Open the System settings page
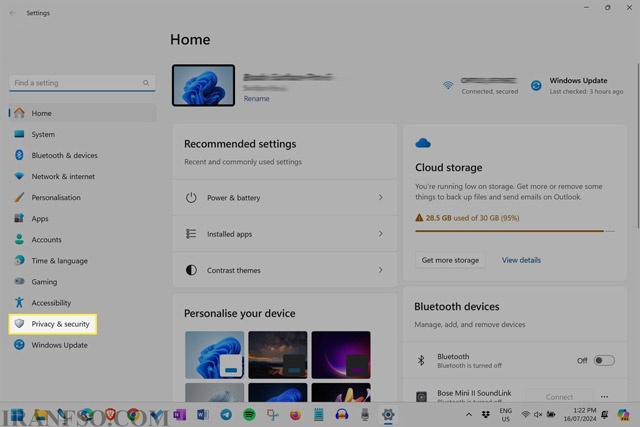The width and height of the screenshot is (640, 427). [82, 134]
